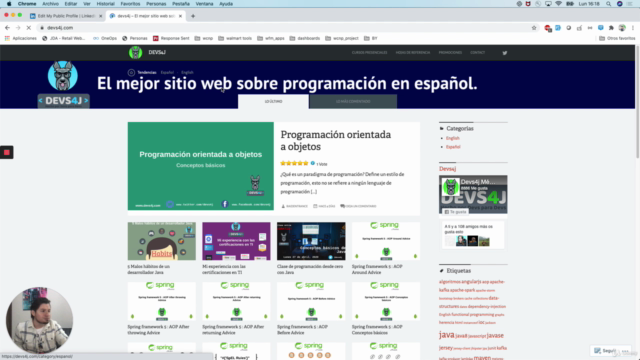Select the LO ÚLTIMO tab
640x360 pixels.
coord(273,101)
